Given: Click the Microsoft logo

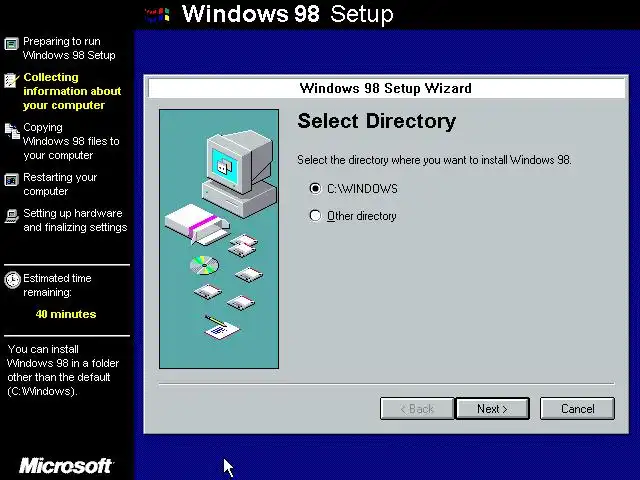Looking at the screenshot, I should pyautogui.click(x=66, y=466).
